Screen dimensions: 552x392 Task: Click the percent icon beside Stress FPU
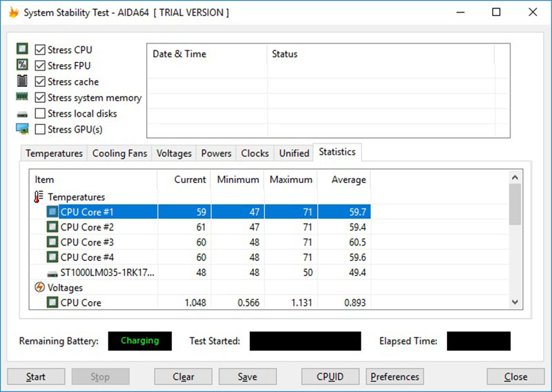coord(22,64)
